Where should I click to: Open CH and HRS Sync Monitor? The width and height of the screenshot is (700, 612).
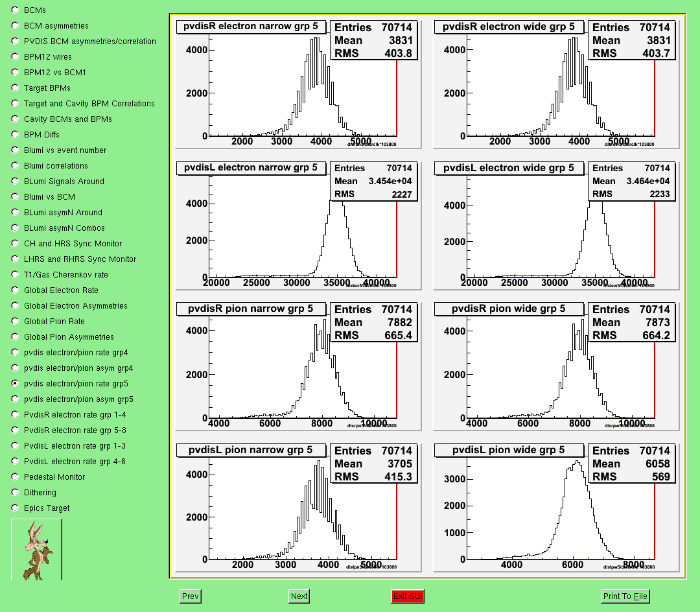(x=15, y=243)
